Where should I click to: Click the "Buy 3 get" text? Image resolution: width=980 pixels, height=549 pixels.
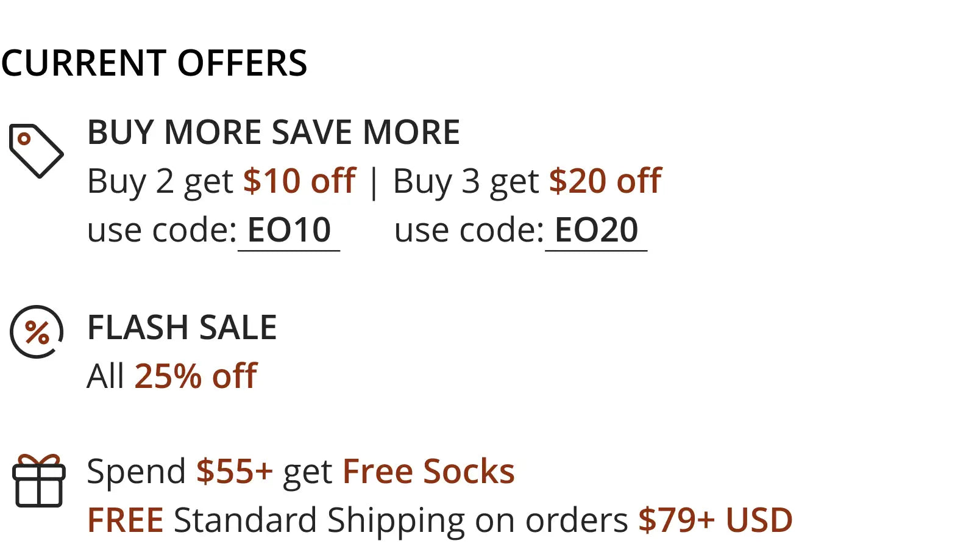[466, 181]
